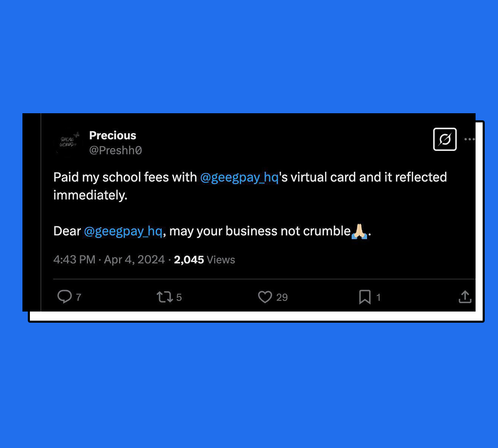Click the Grok slashed-circle icon
This screenshot has height=448, width=498.
(445, 139)
